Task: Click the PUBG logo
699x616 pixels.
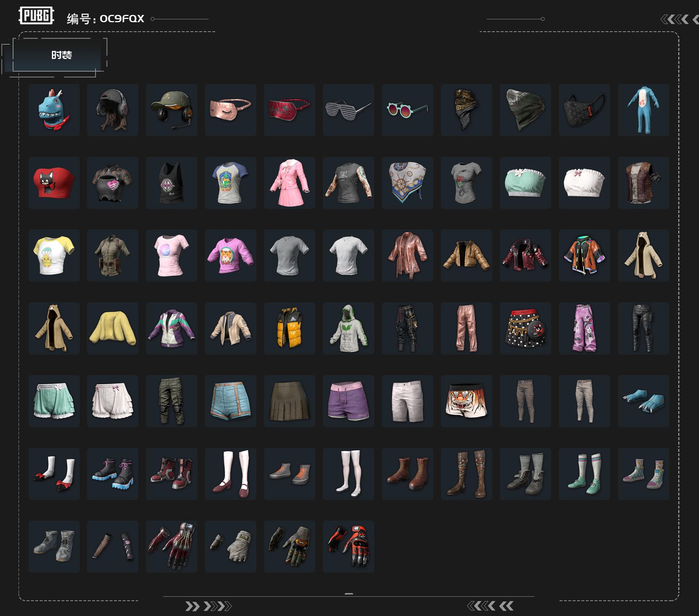Action: [36, 15]
